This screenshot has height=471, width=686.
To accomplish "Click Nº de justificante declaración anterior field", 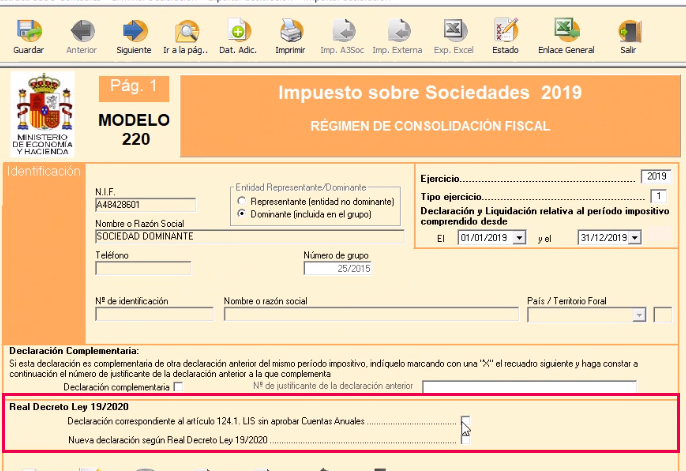I will point(529,387).
